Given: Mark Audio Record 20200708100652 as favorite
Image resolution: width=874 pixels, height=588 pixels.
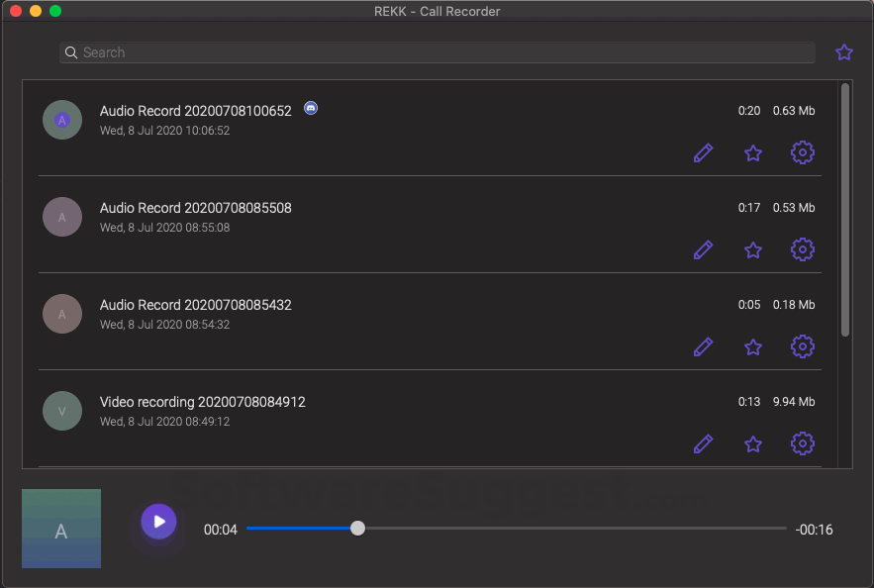Looking at the screenshot, I should pyautogui.click(x=752, y=152).
